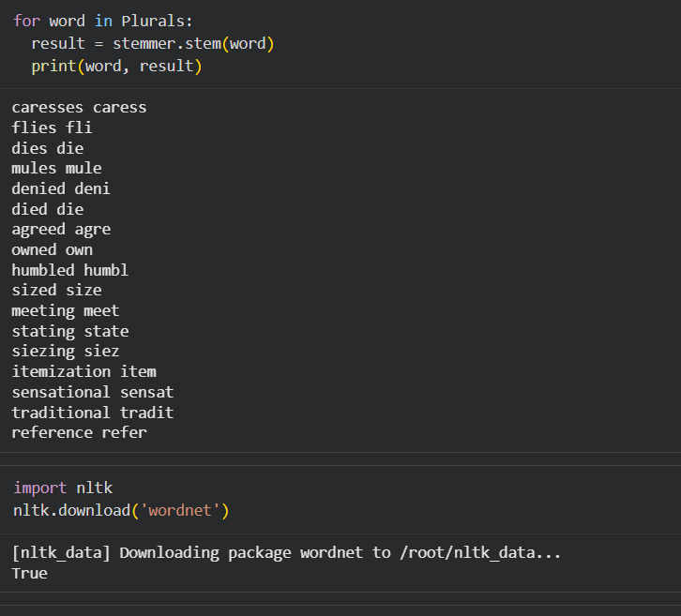Select output line 'dies die'
The image size is (681, 616).
pos(47,148)
